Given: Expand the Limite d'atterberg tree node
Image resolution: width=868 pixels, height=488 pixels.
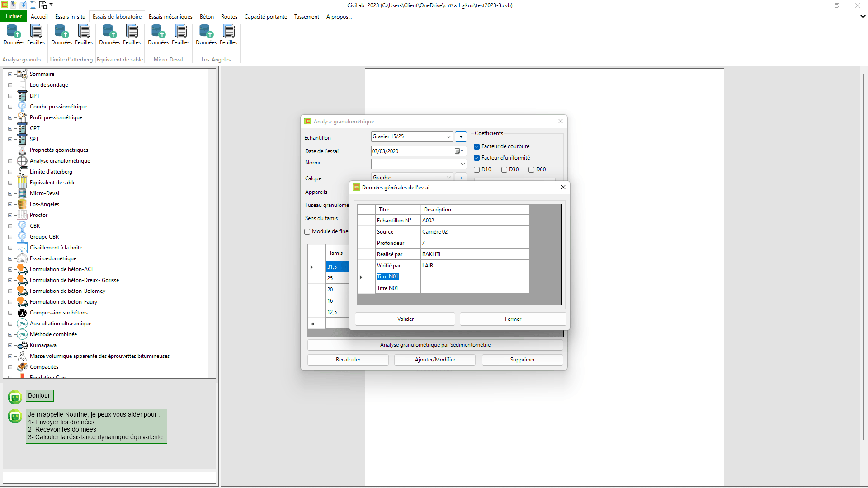Looking at the screenshot, I should [10, 172].
